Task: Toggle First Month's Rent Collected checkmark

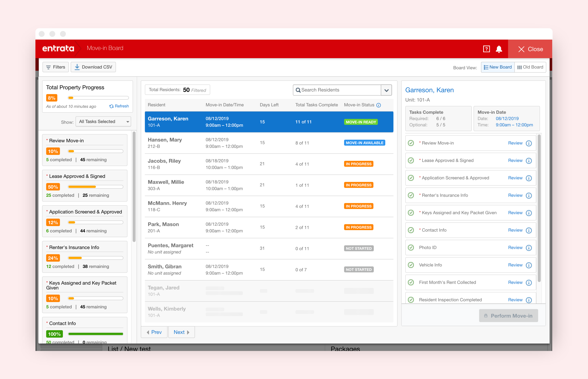Action: 411,282
